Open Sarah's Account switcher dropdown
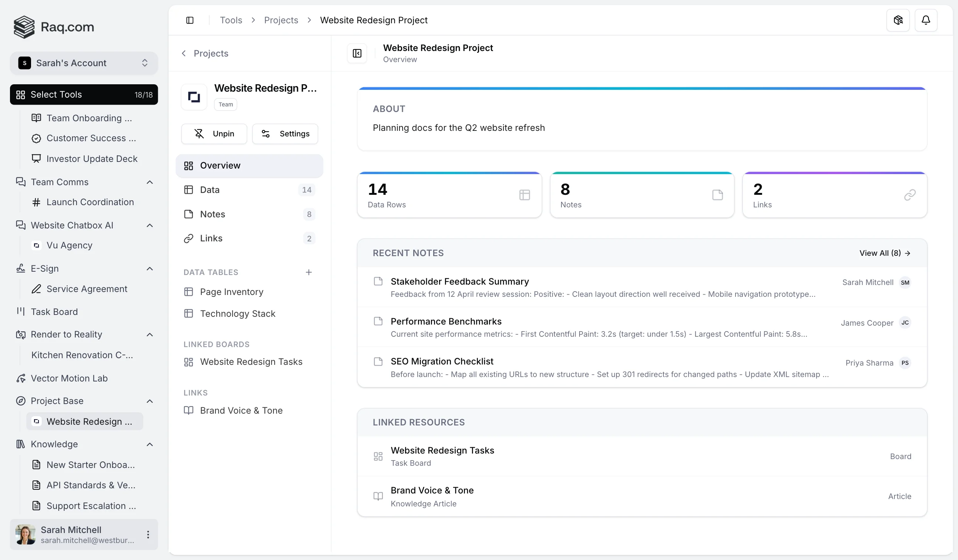This screenshot has width=958, height=560. click(84, 63)
